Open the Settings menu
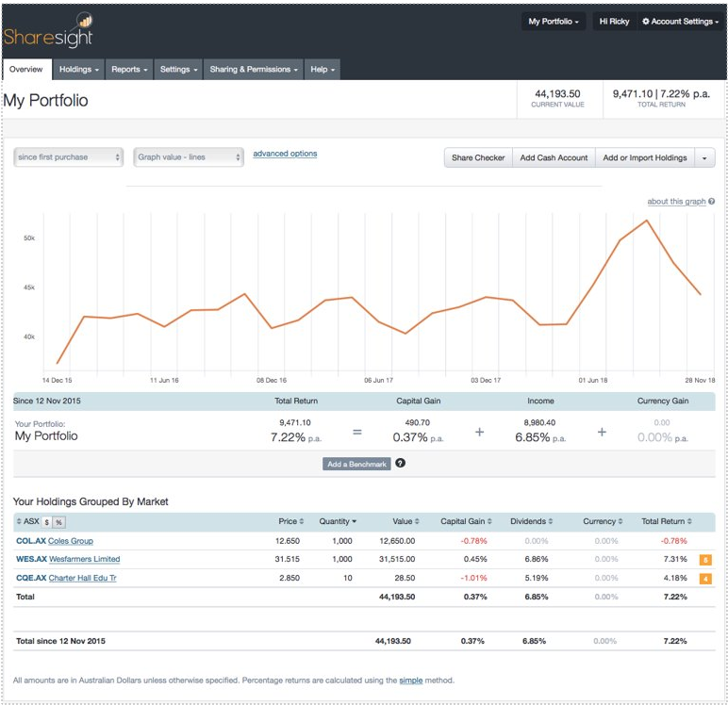Viewport: 728px width, 705px height. tap(179, 69)
